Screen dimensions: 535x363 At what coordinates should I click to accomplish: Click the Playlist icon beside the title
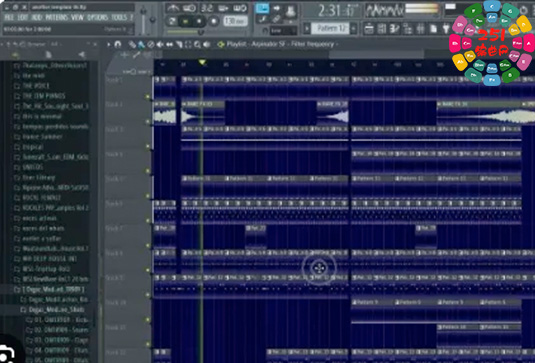[221, 44]
